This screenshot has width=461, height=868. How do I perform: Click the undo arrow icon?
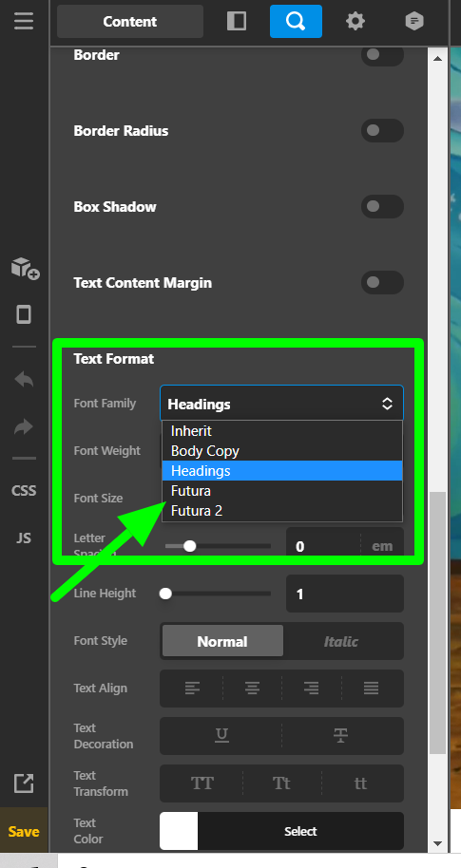click(24, 380)
